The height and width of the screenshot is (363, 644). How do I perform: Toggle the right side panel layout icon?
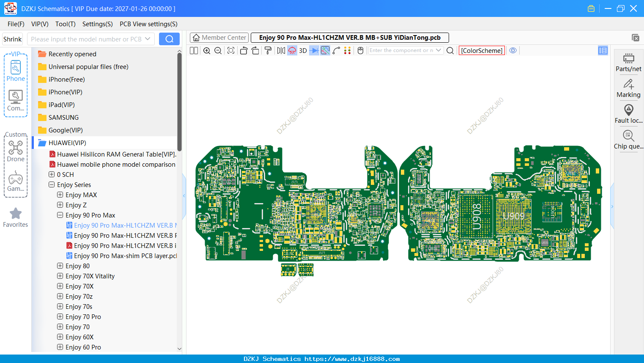point(603,51)
